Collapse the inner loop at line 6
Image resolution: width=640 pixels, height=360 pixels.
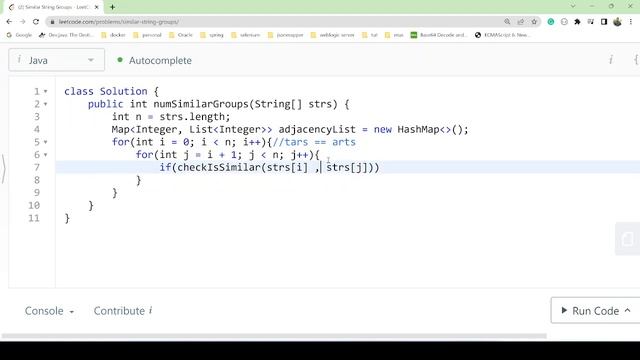(x=45, y=155)
